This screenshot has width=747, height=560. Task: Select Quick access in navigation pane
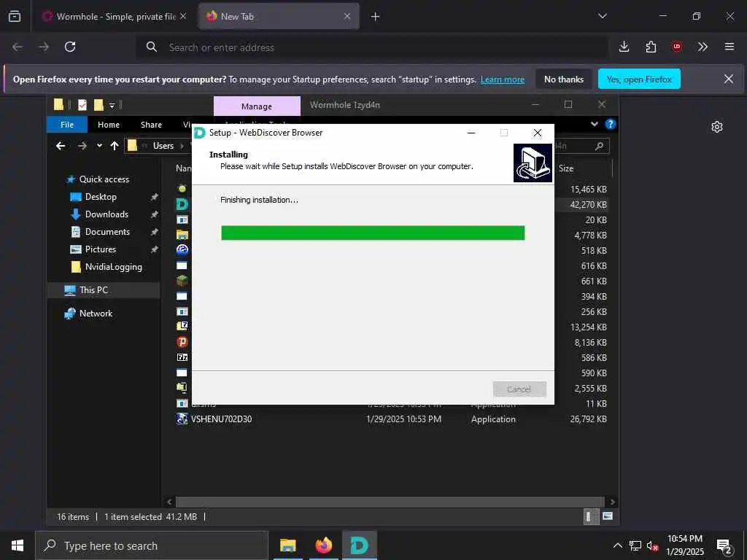(x=104, y=179)
